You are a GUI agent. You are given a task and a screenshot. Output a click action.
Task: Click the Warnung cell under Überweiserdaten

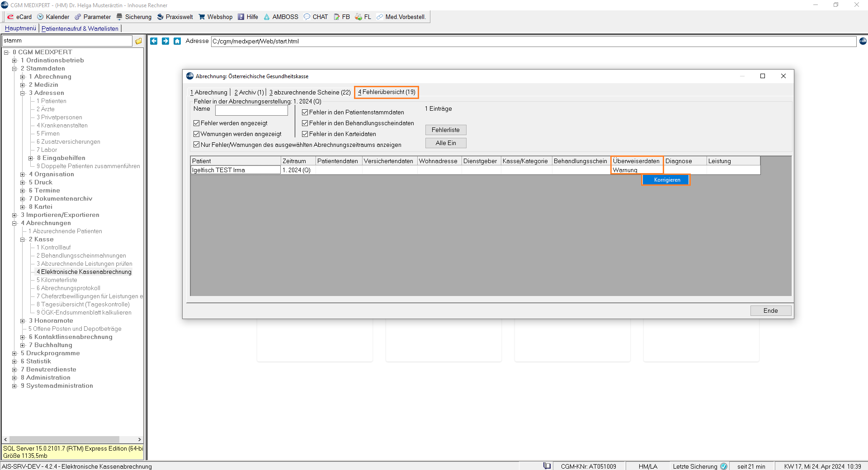pos(637,170)
